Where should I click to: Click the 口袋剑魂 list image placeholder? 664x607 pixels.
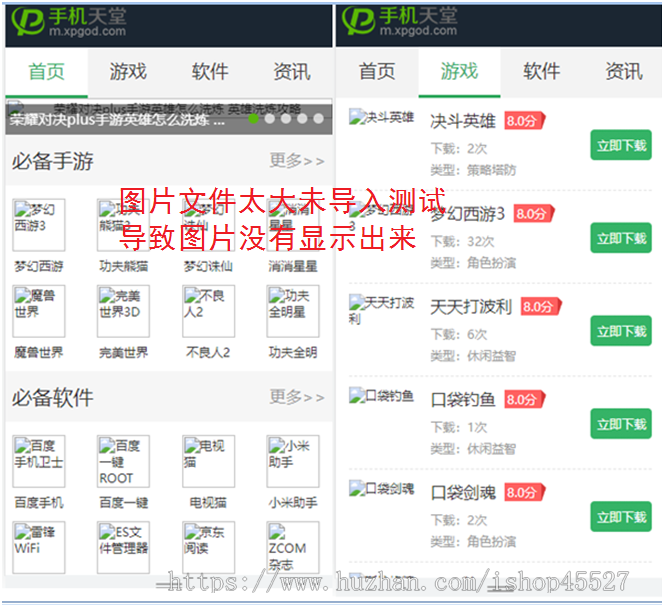click(x=382, y=489)
